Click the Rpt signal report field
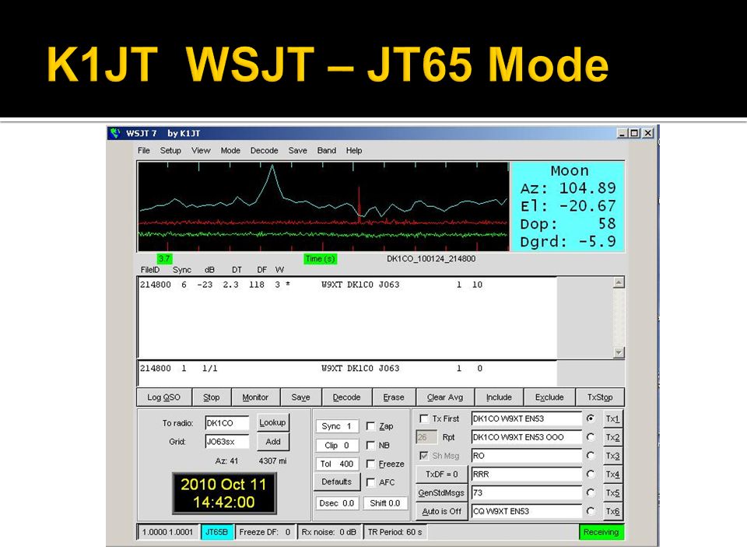 pyautogui.click(x=426, y=437)
